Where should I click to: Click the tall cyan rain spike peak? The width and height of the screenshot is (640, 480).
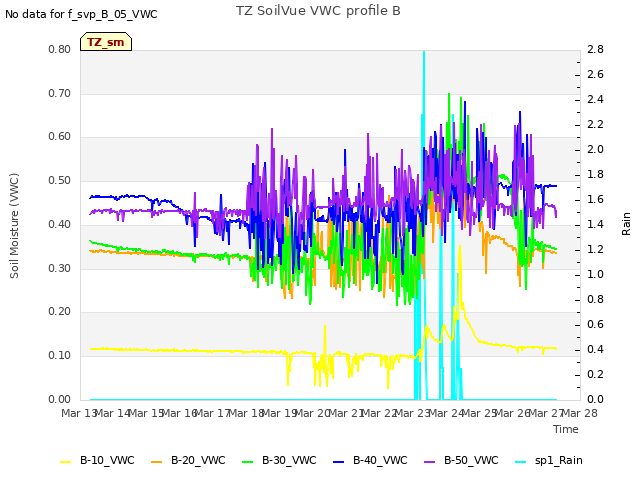pyautogui.click(x=424, y=53)
